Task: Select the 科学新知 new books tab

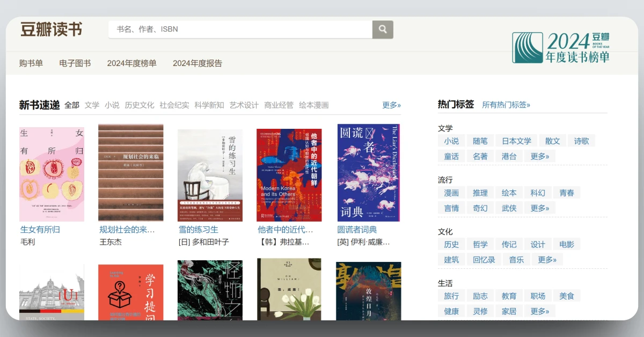Action: pyautogui.click(x=209, y=105)
